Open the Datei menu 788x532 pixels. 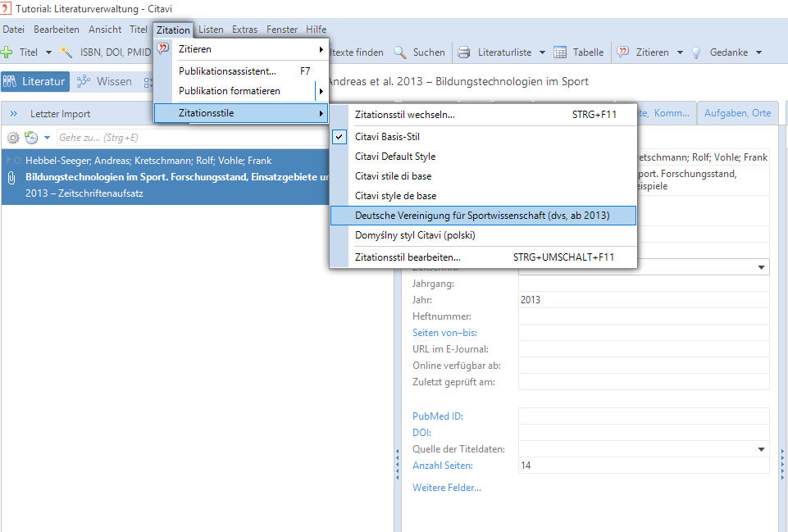(x=14, y=30)
